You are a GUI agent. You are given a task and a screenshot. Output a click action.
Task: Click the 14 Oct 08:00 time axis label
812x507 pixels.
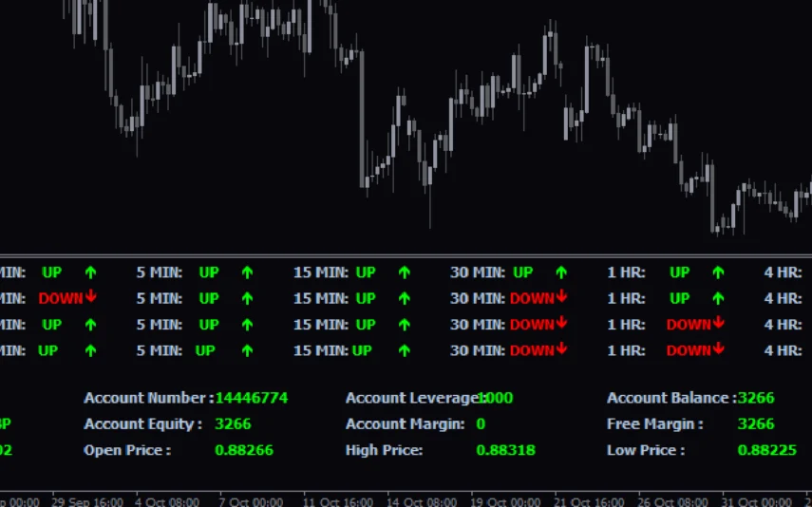421,501
